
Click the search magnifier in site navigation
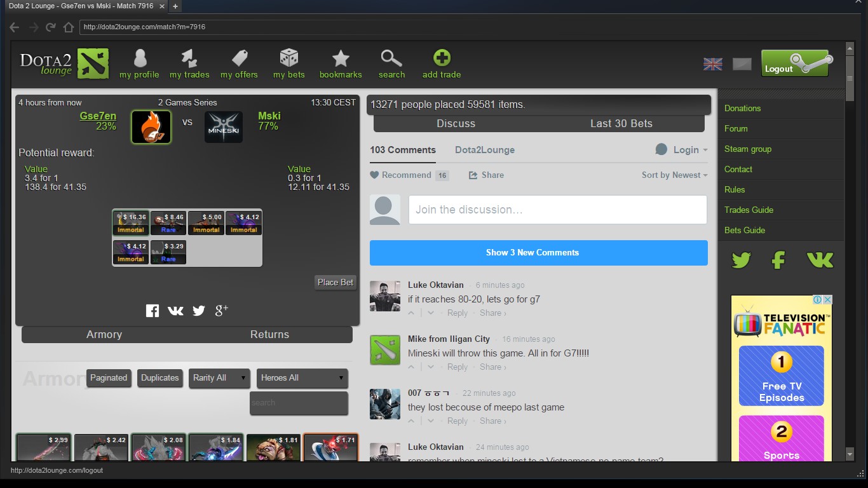(x=391, y=58)
